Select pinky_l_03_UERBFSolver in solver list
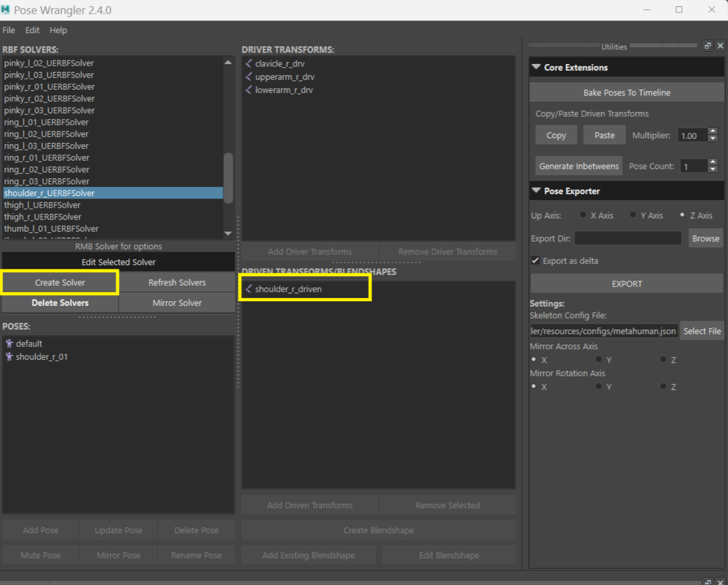The width and height of the screenshot is (728, 585). [x=113, y=75]
